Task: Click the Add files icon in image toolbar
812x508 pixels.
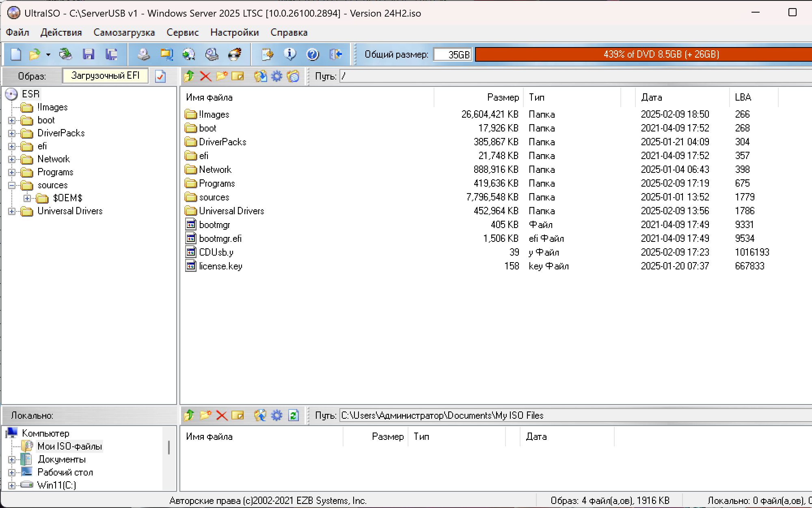Action: pyautogui.click(x=260, y=76)
